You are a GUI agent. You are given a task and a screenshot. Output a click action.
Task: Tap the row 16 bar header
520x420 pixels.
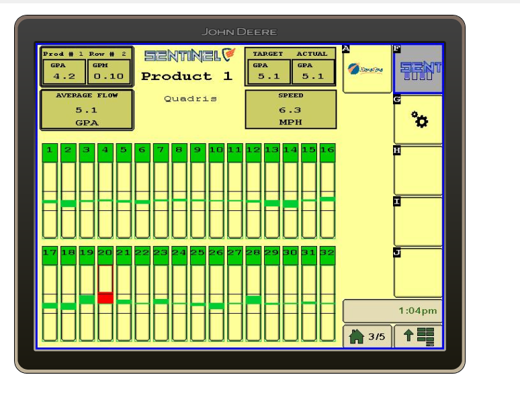328,153
